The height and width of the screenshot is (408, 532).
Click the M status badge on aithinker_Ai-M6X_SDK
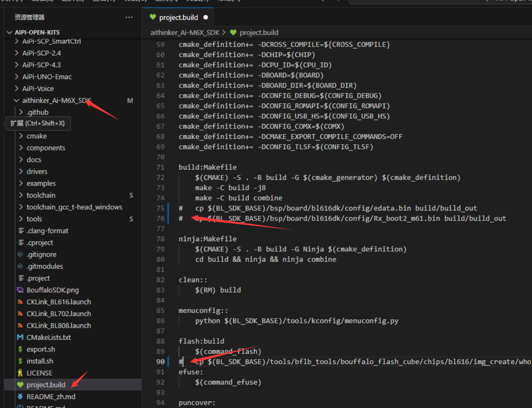coord(130,101)
